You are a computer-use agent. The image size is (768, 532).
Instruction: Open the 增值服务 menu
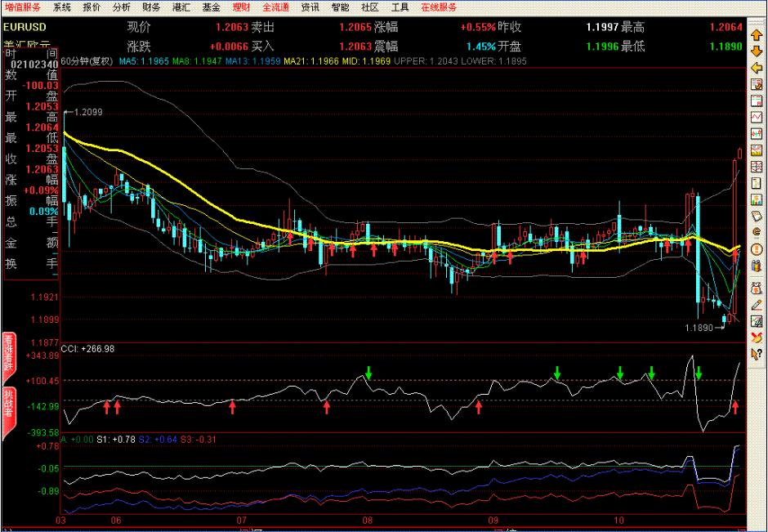point(23,7)
